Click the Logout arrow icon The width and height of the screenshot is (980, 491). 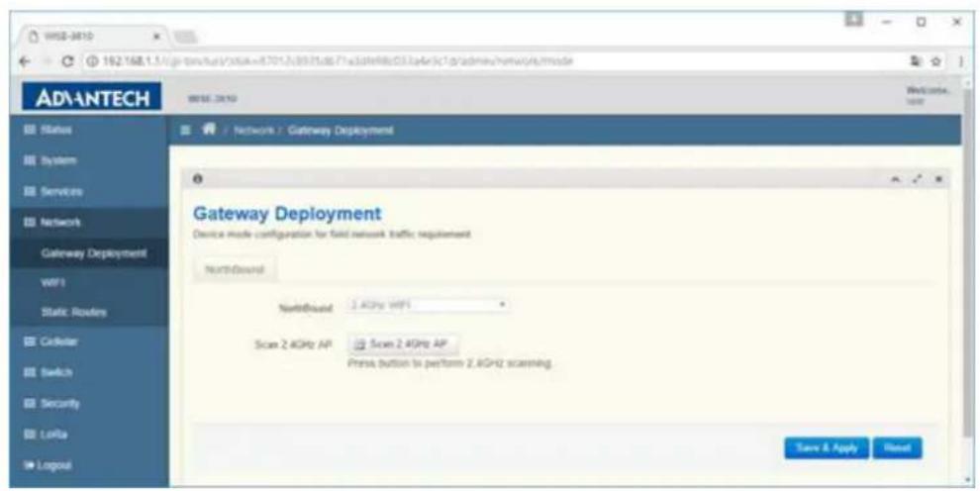[x=29, y=465]
